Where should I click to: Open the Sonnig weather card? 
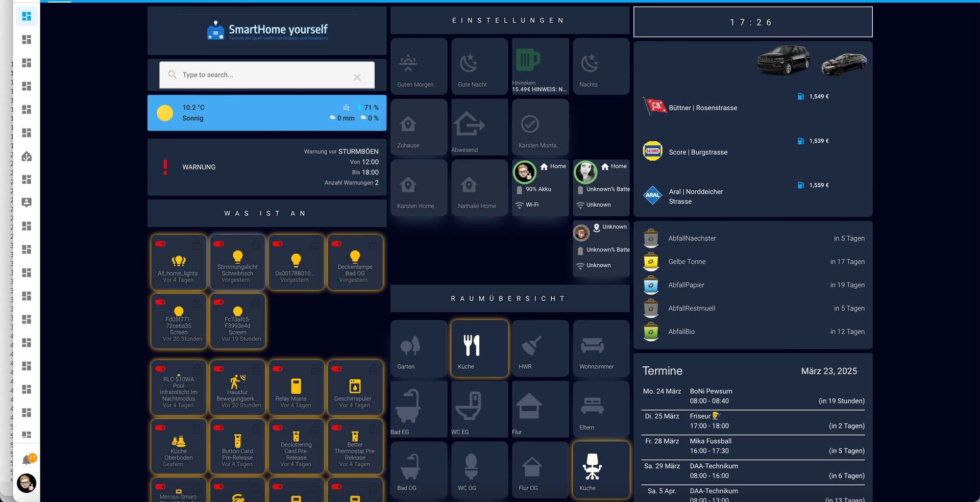tap(266, 113)
